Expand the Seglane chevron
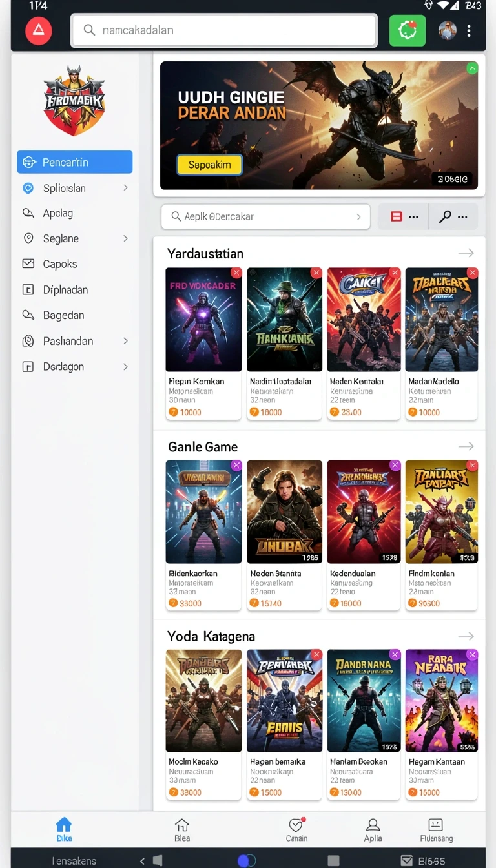496x868 pixels. (x=125, y=238)
